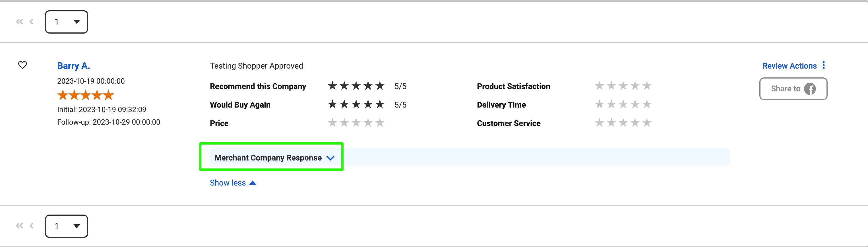Click the Facebook icon in Share to button
Viewport: 868px width, 247px height.
click(x=810, y=89)
